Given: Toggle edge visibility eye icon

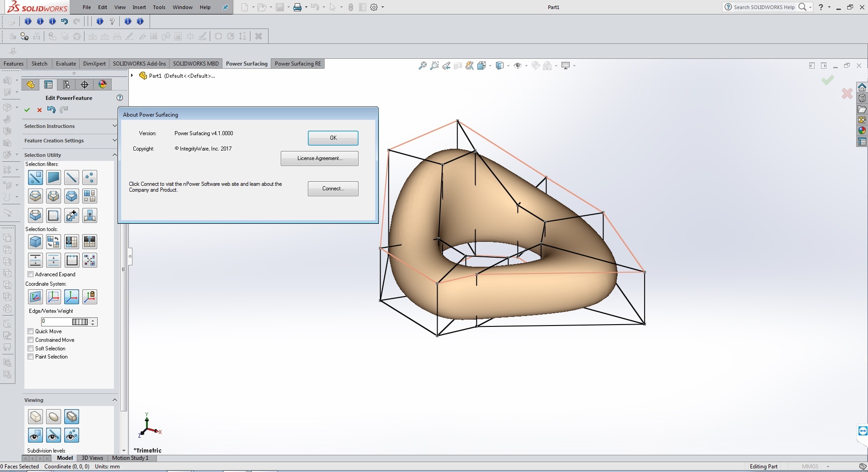Looking at the screenshot, I should point(53,435).
